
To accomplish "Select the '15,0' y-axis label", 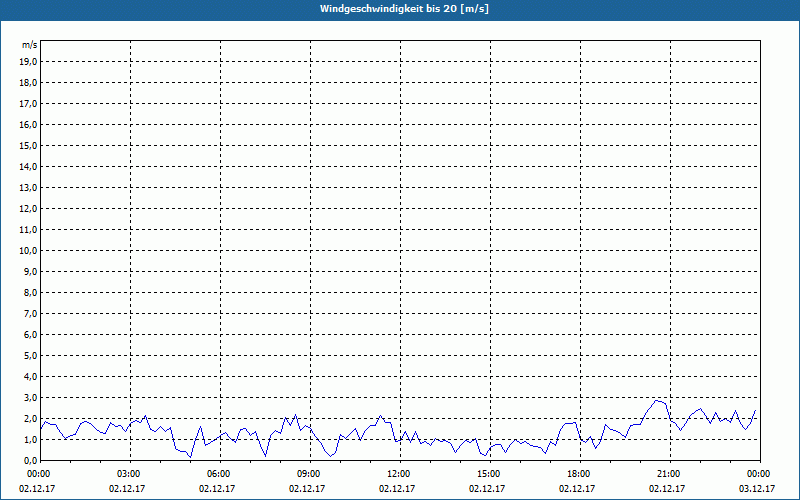I will click(x=28, y=145).
